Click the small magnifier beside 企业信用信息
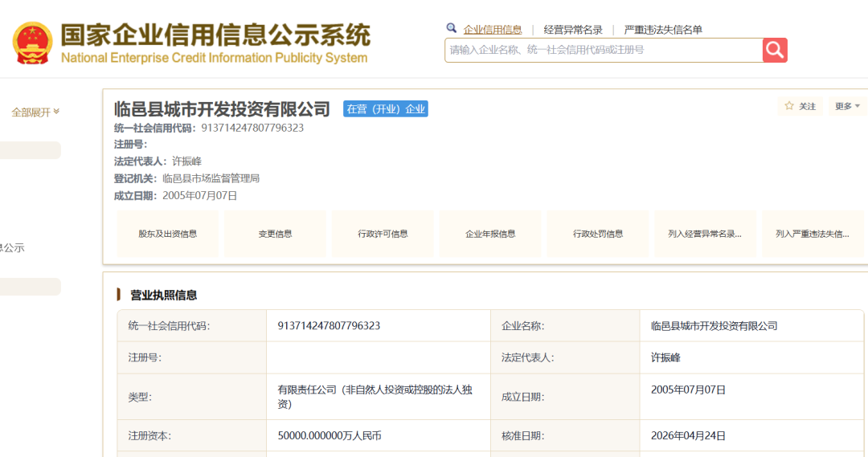868x457 pixels. pyautogui.click(x=452, y=28)
